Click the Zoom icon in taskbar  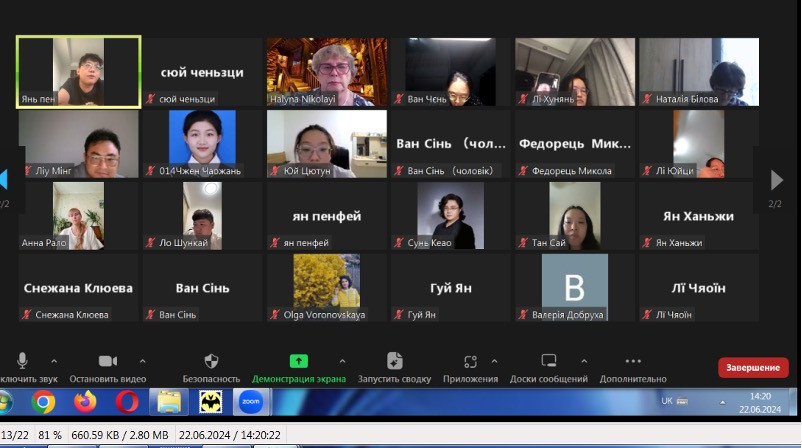251,402
